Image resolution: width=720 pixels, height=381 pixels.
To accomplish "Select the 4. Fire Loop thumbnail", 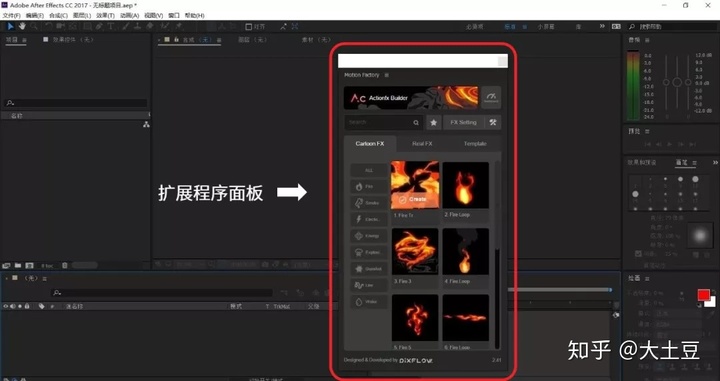I will coord(466,252).
